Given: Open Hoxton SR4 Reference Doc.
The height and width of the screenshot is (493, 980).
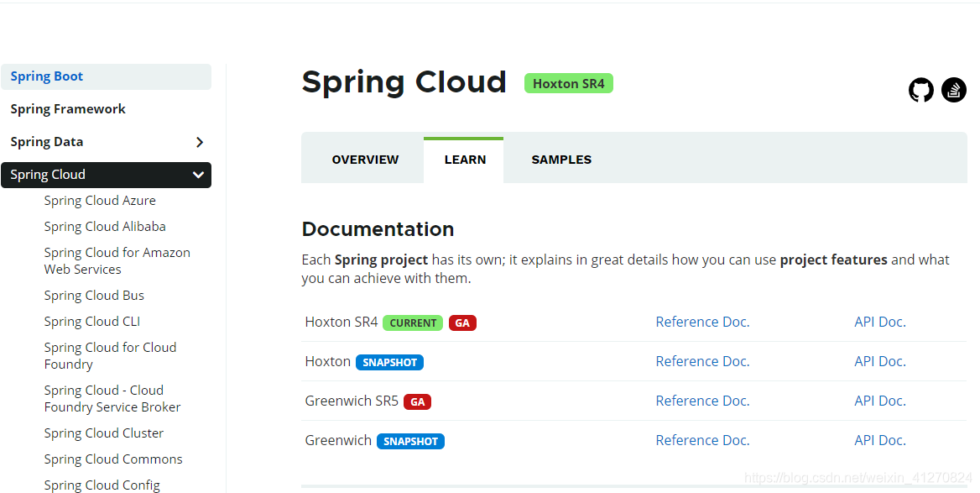Looking at the screenshot, I should tap(702, 322).
